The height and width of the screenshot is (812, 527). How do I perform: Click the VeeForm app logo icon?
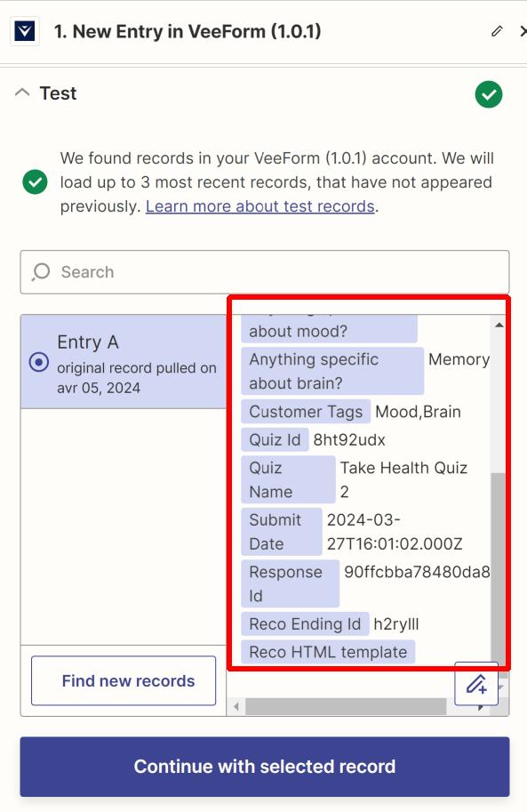pyautogui.click(x=25, y=32)
